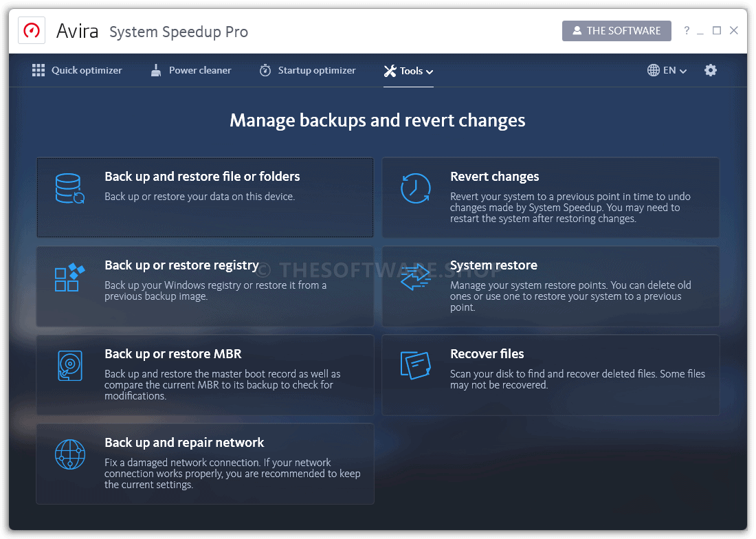756x539 pixels.
Task: Click 'Fix a damaged network connection' description
Action: click(232, 474)
